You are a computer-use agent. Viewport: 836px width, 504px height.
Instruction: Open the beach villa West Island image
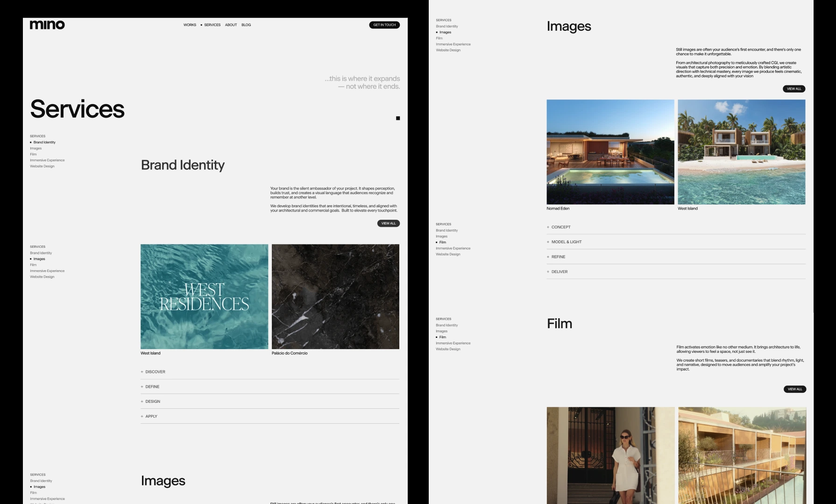click(742, 152)
